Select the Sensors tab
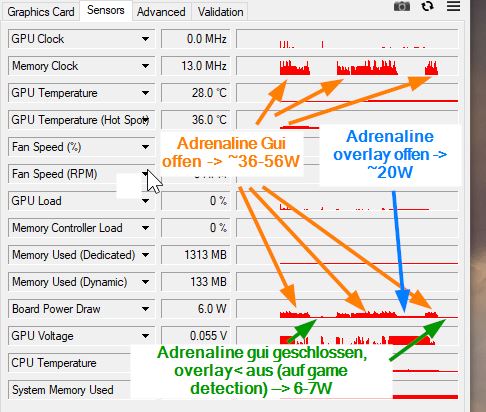Screen dimensions: 486x412 [x=106, y=10]
